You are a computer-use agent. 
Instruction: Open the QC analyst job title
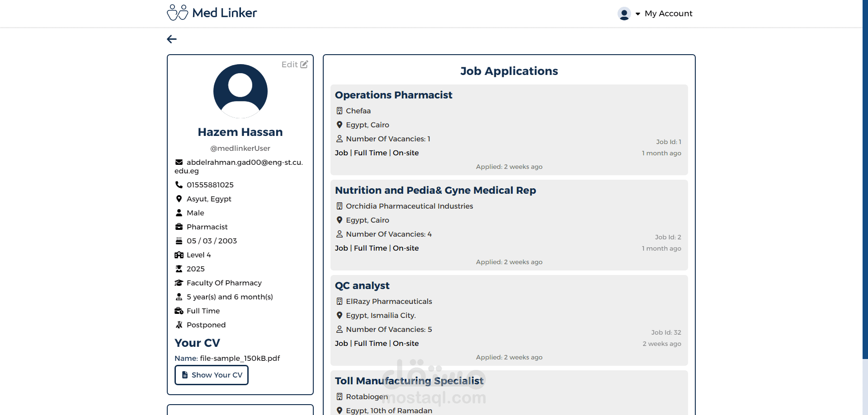pyautogui.click(x=362, y=285)
